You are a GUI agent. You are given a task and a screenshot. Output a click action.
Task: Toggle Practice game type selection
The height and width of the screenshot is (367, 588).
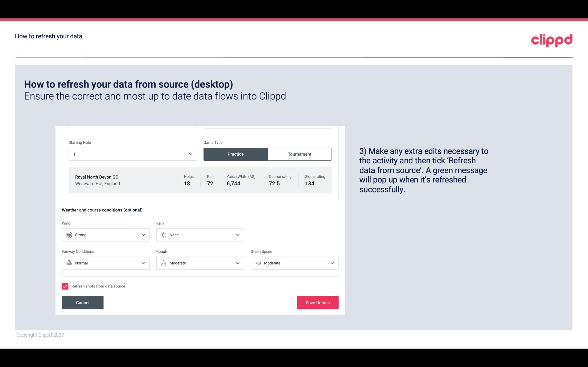[235, 154]
